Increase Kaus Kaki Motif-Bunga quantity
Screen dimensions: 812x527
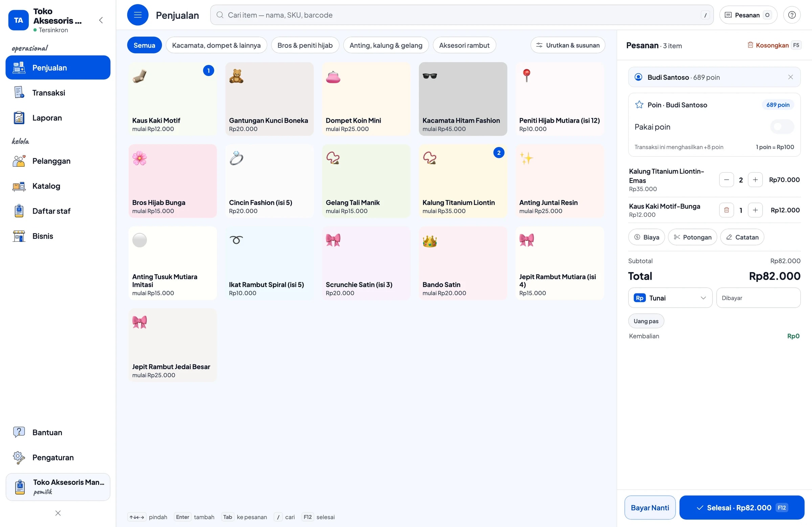pyautogui.click(x=755, y=210)
